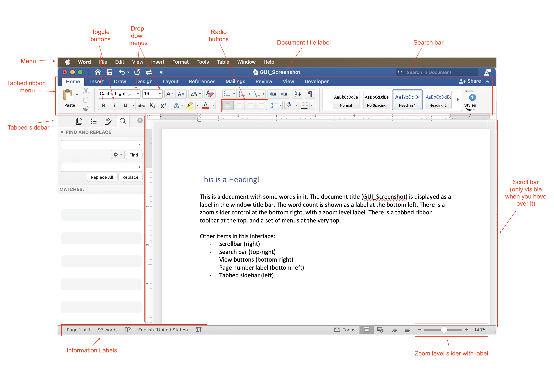The width and height of the screenshot is (554, 392).
Task: Click the Show paragraph marks pilcrow icon
Action: pyautogui.click(x=310, y=94)
